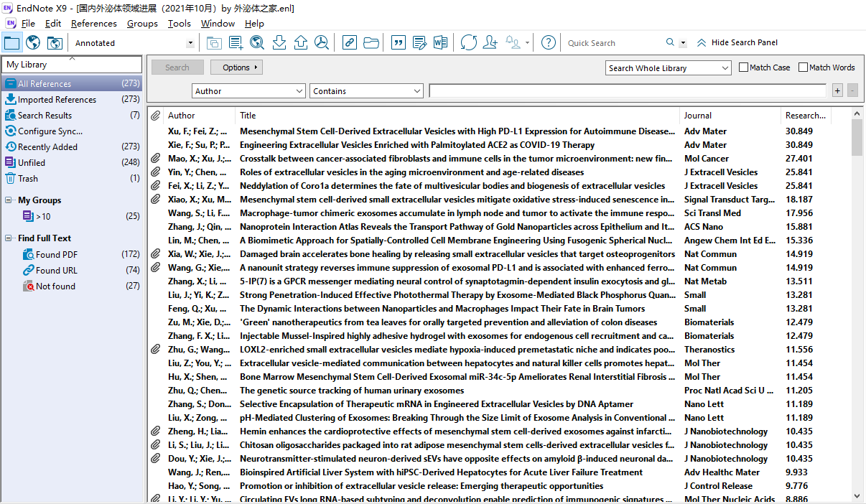Screen dimensions: 866x504
Task: Click the minus button to remove search row
Action: tap(852, 90)
